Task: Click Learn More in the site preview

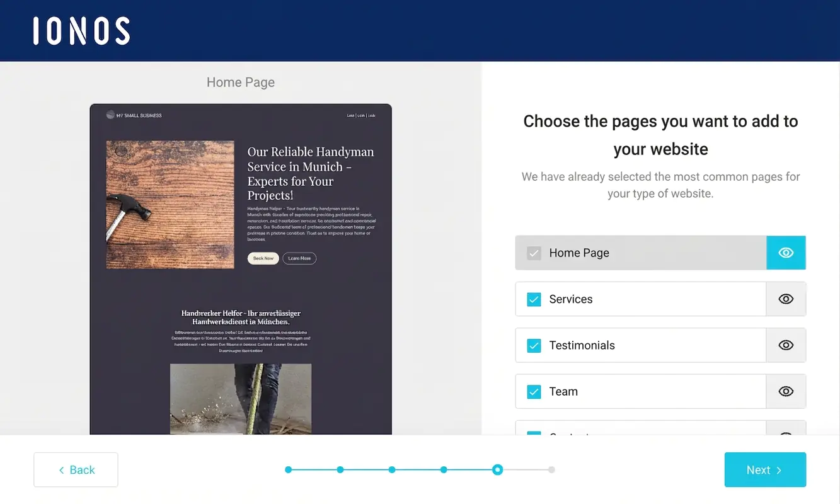Action: (299, 258)
